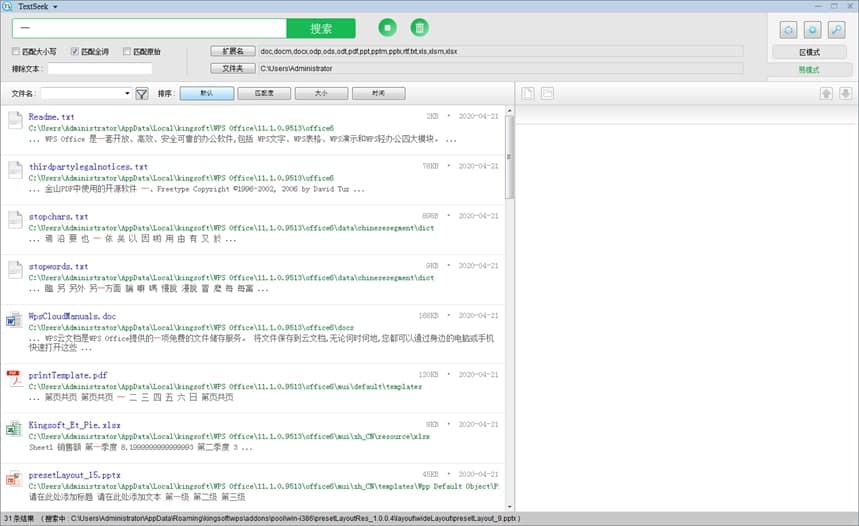Click the 排除文本 input field
This screenshot has width=859, height=526.
100,69
